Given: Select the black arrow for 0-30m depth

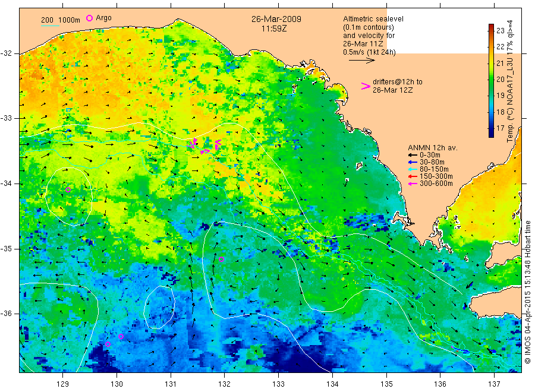Looking at the screenshot, I should pyautogui.click(x=413, y=155).
